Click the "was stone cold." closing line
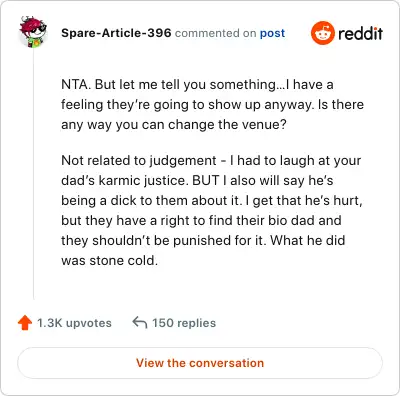400x396 pixels. (109, 261)
